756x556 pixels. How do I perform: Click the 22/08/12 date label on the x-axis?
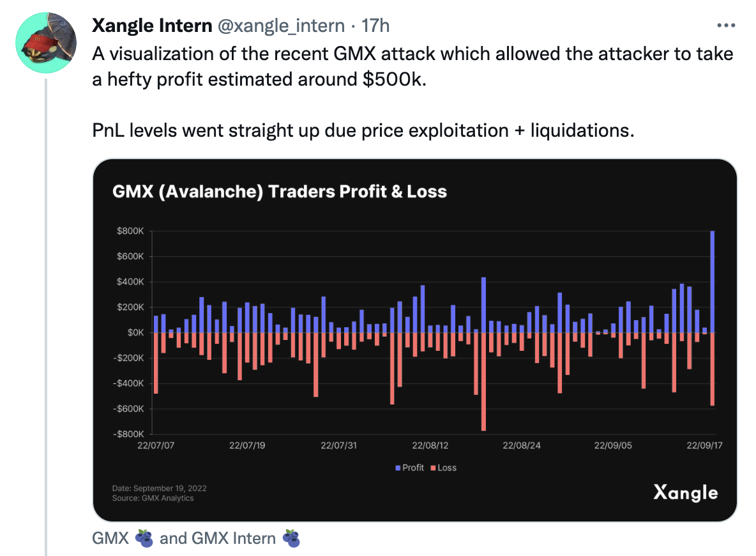(431, 445)
